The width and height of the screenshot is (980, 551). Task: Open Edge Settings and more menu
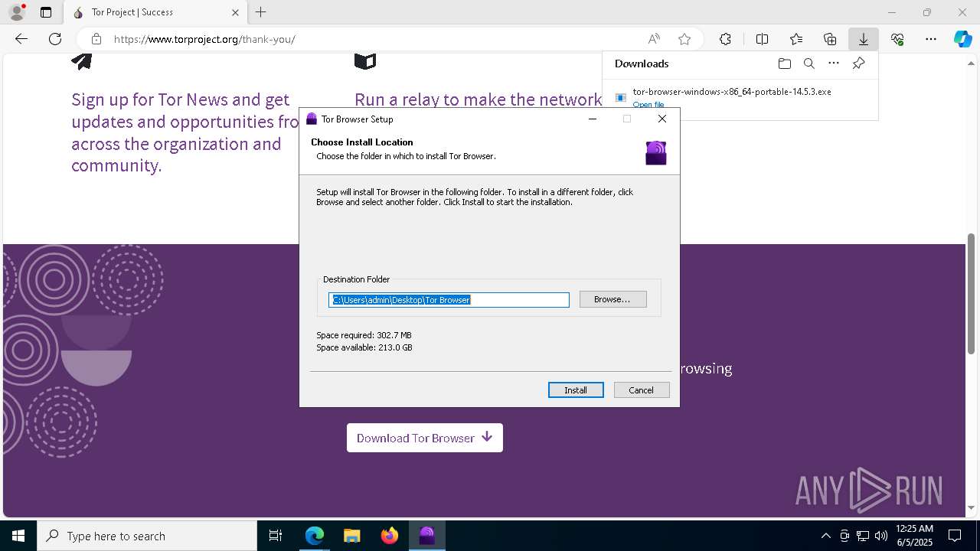(x=931, y=39)
